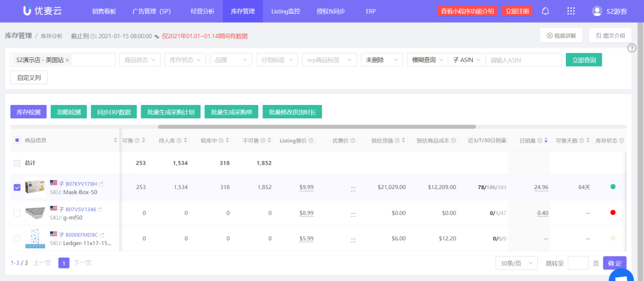This screenshot has height=281, width=644.
Task: Open the Listing监控 menu tab
Action: pos(286,11)
